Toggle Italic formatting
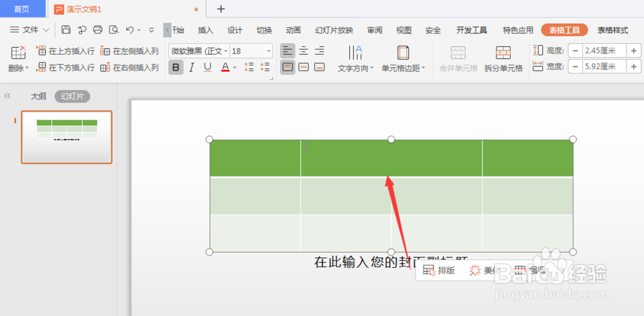This screenshot has width=644, height=316. pos(191,68)
